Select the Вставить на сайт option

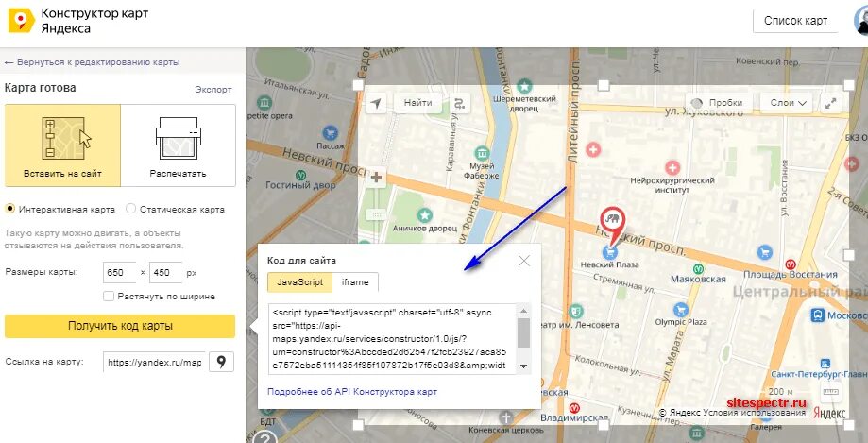point(62,145)
